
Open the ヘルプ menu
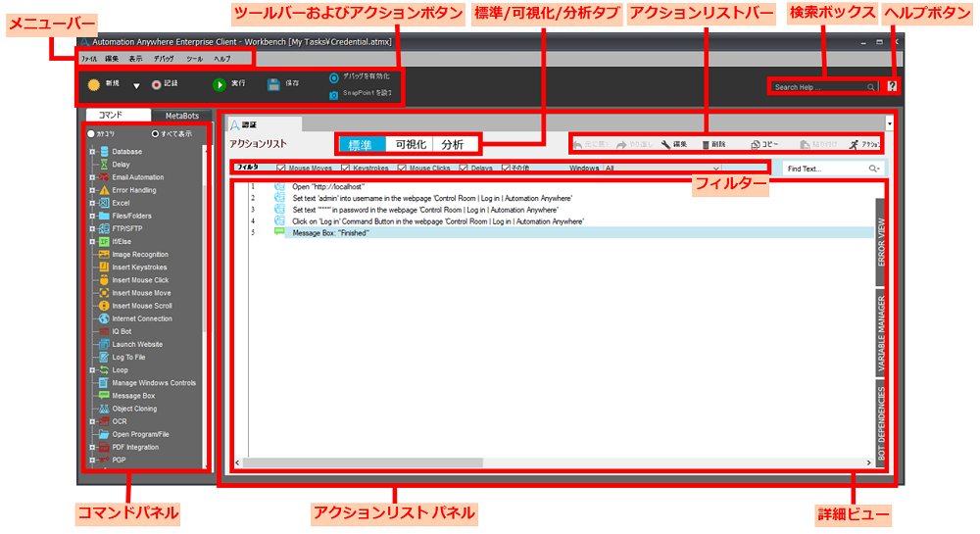pos(221,59)
